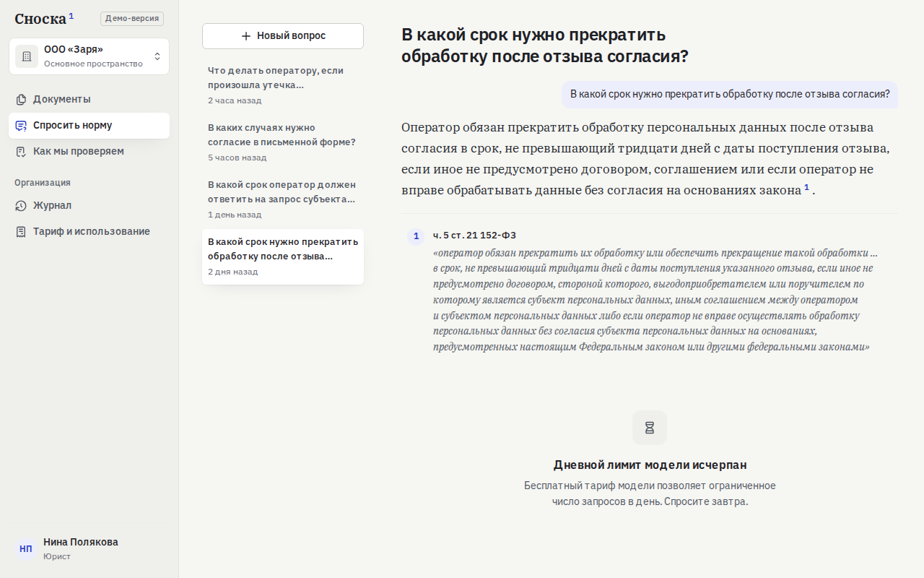This screenshot has width=924, height=578.
Task: Open Как мы проверяем page
Action: click(90, 151)
